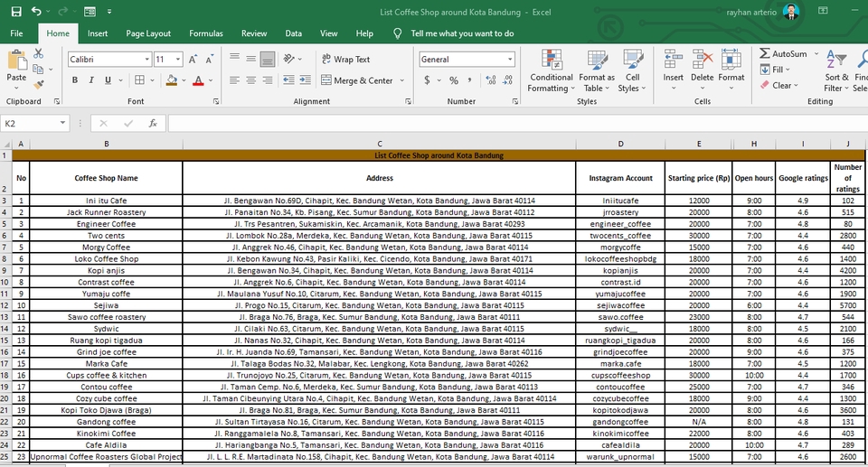Click Merge & Center button
The width and height of the screenshot is (868, 467).
[357, 80]
